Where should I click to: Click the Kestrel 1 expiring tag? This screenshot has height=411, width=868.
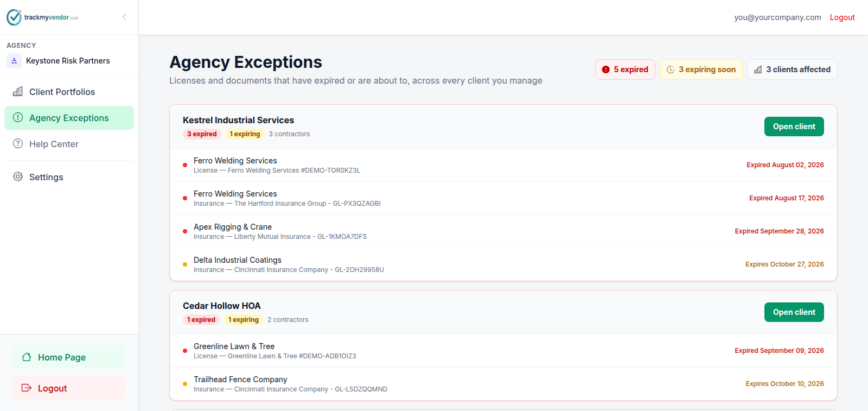tap(245, 134)
